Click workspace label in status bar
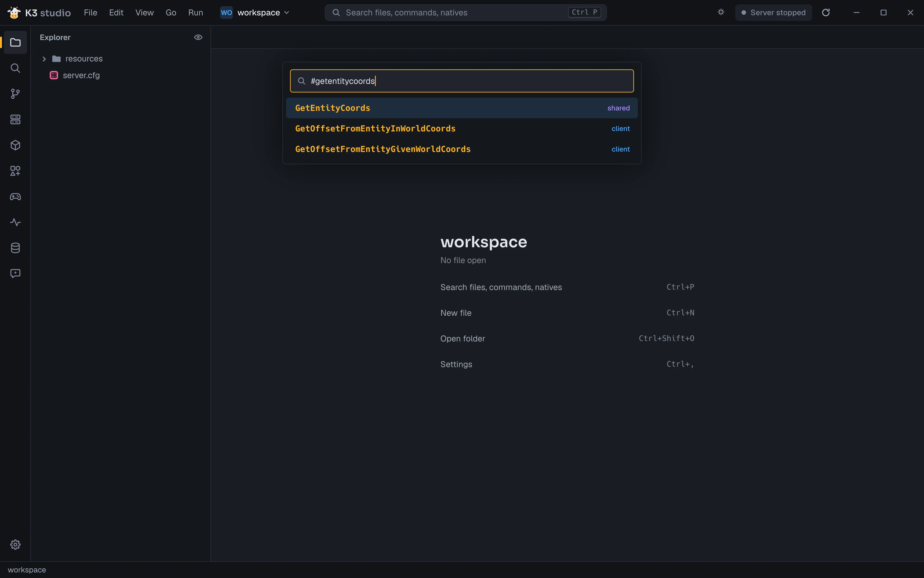The width and height of the screenshot is (924, 578). pyautogui.click(x=27, y=570)
